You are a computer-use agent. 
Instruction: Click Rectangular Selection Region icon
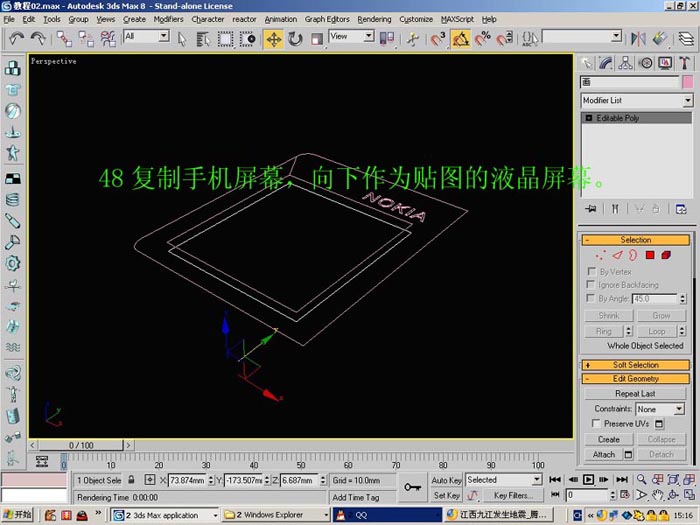(x=225, y=39)
